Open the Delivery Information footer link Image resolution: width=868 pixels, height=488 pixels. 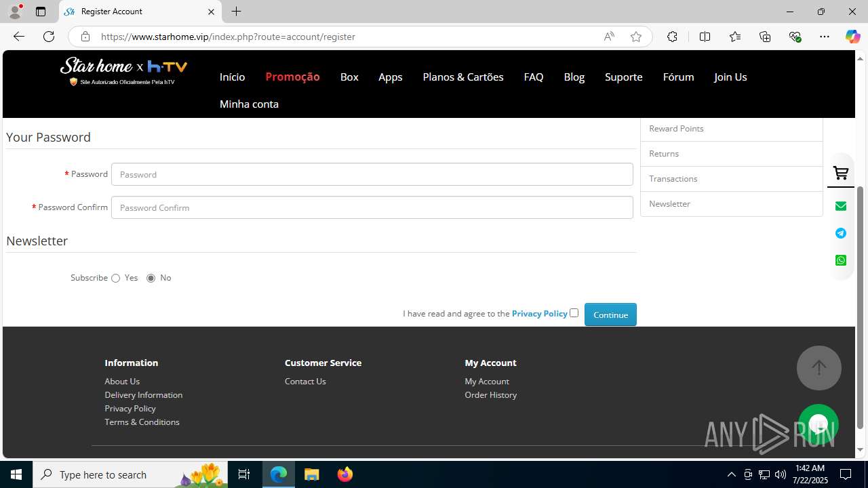[x=144, y=395]
